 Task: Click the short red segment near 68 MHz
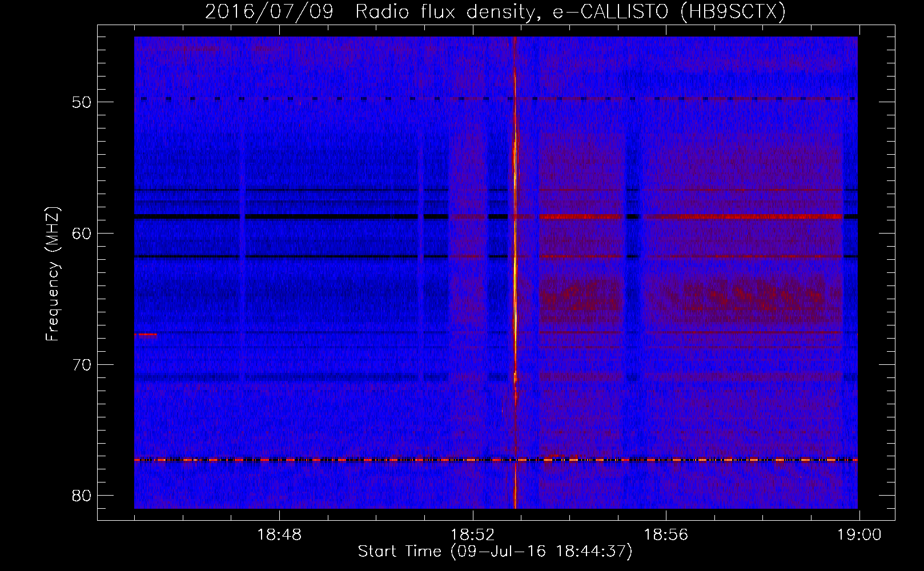[146, 334]
